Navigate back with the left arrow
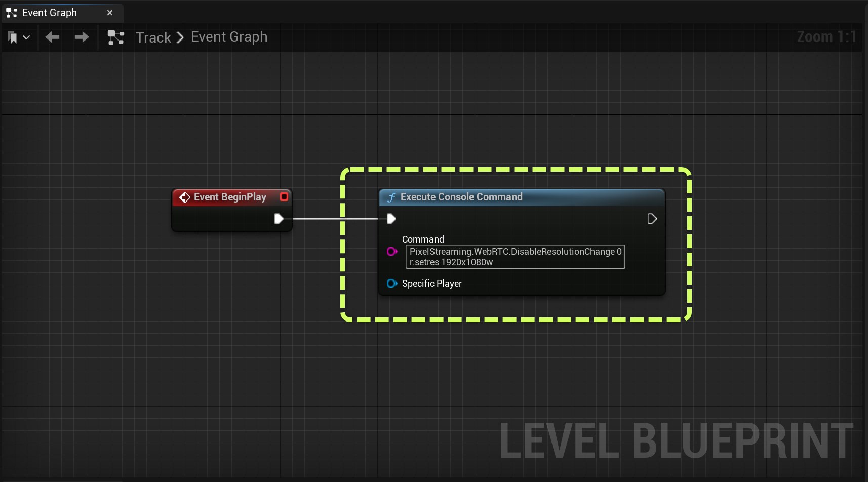Screen dimensions: 868x482 coord(52,37)
